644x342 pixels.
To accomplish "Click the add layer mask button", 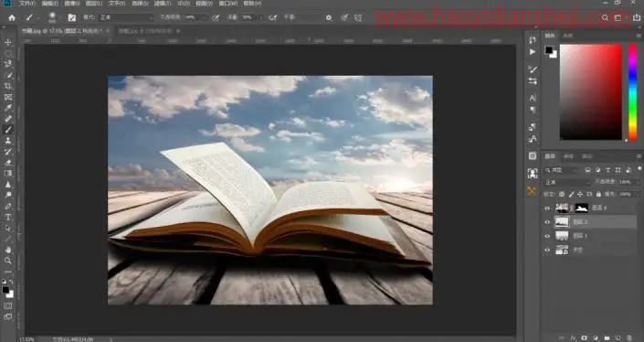I will (584, 338).
